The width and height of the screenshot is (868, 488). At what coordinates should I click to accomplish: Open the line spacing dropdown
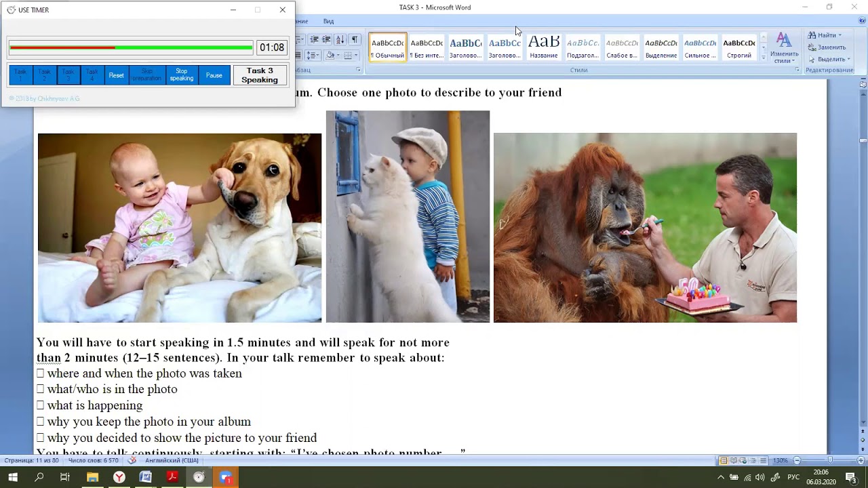click(x=313, y=56)
